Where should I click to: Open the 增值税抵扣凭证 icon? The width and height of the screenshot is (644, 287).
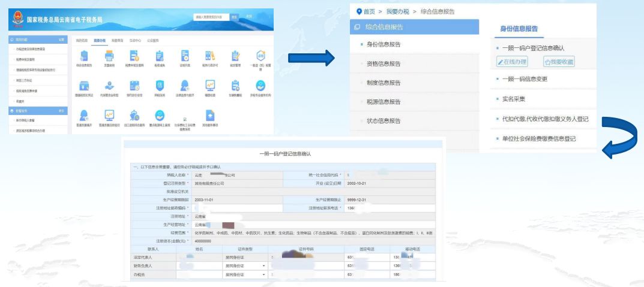(84, 86)
